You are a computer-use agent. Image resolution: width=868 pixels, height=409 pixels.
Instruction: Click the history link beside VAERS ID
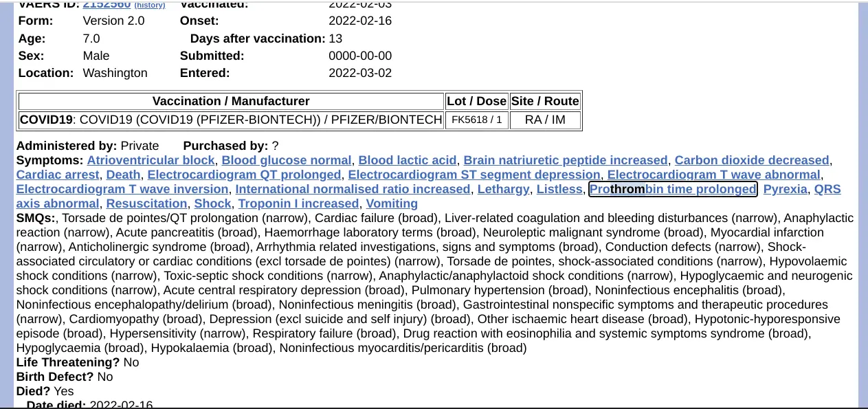150,5
